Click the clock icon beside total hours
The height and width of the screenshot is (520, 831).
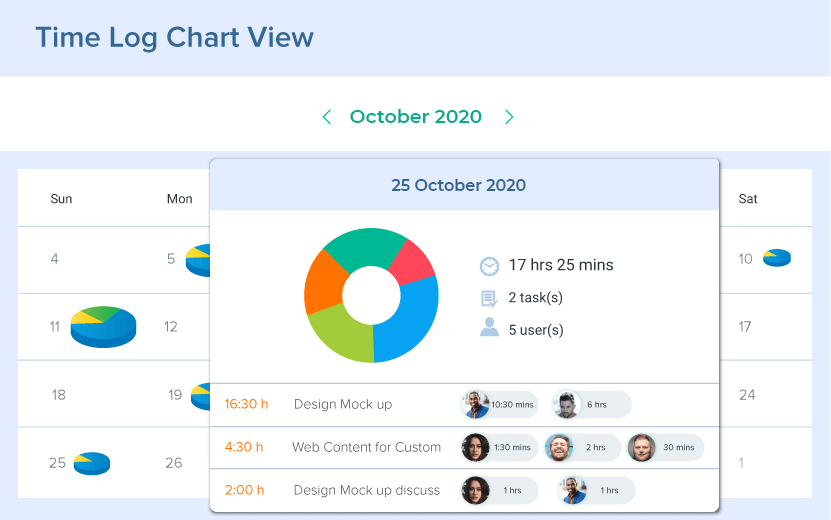(489, 266)
